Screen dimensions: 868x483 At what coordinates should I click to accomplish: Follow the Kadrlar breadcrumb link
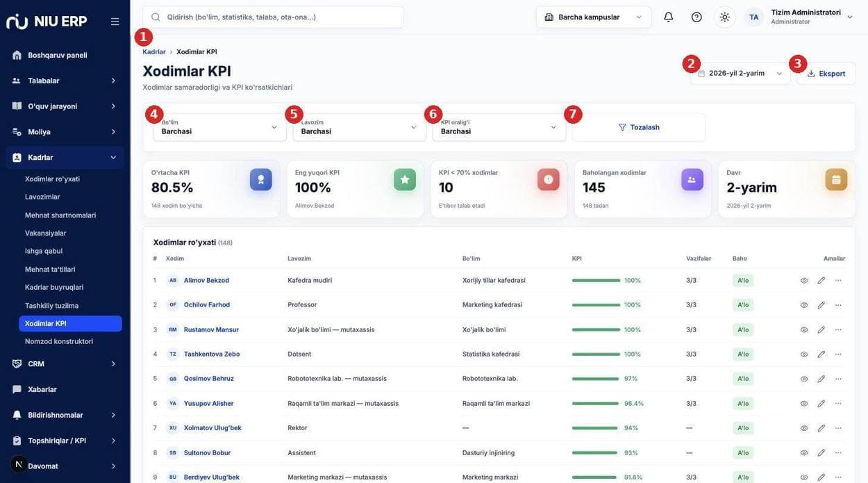154,51
